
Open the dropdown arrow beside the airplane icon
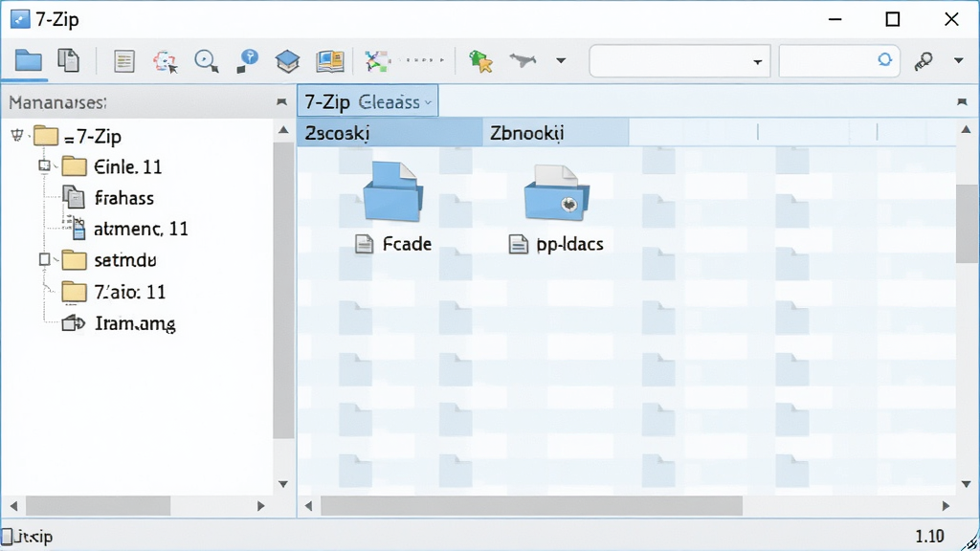point(561,61)
